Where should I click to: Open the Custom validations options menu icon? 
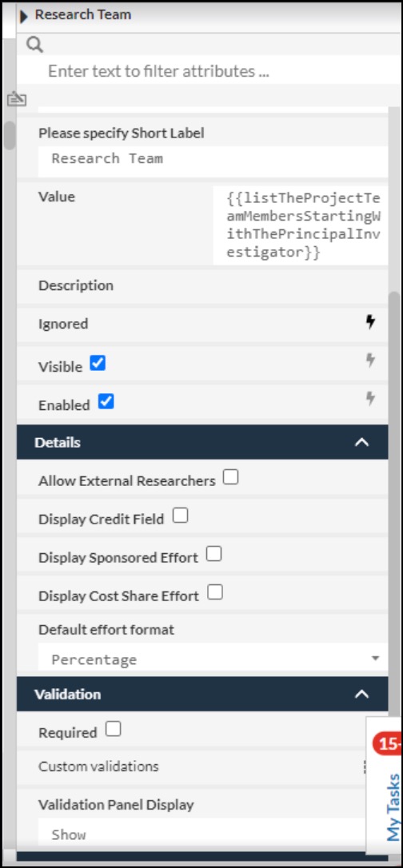coord(365,766)
